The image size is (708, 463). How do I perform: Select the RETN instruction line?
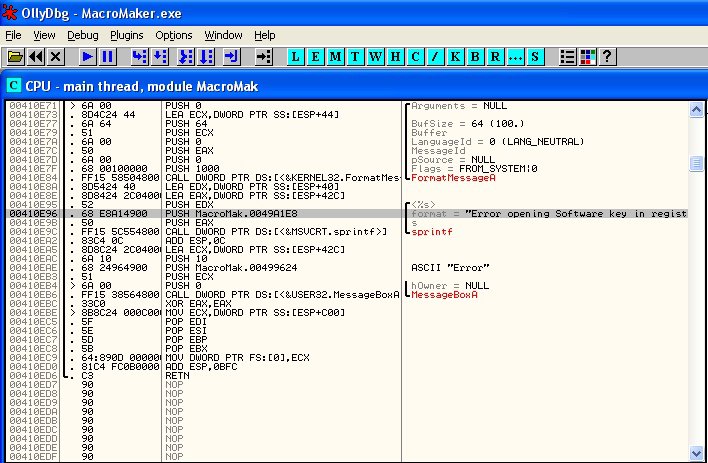[177, 376]
